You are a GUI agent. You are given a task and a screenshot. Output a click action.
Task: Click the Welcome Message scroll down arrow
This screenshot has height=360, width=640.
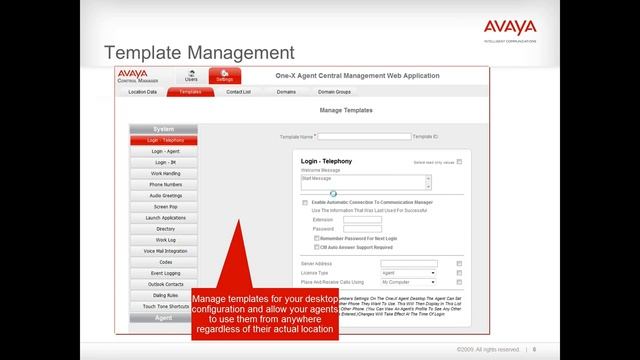tap(428, 187)
